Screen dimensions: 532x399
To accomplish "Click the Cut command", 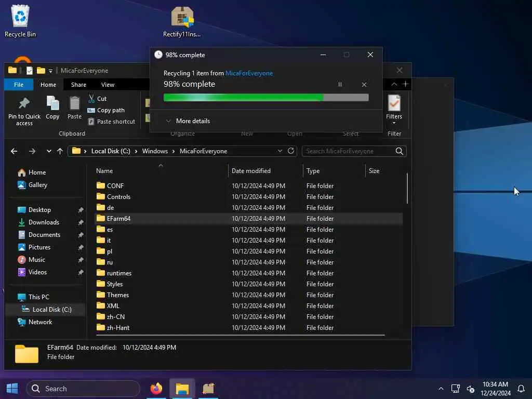I will pos(98,99).
